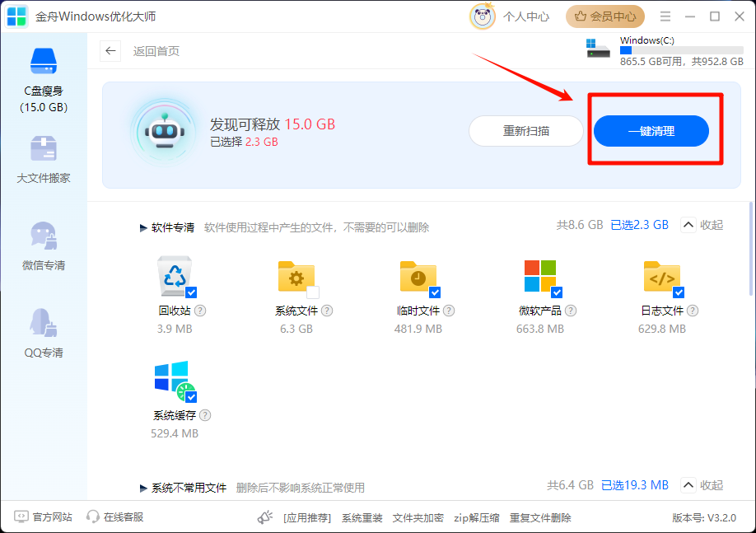Viewport: 756px width, 533px height.
Task: Click the 6.3 GB size under 系统文件
Action: click(x=296, y=329)
